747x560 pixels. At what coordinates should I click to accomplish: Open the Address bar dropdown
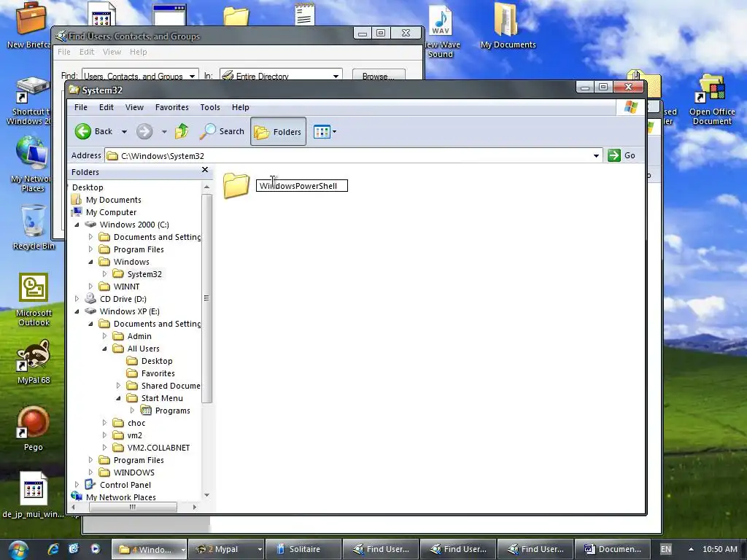tap(596, 156)
